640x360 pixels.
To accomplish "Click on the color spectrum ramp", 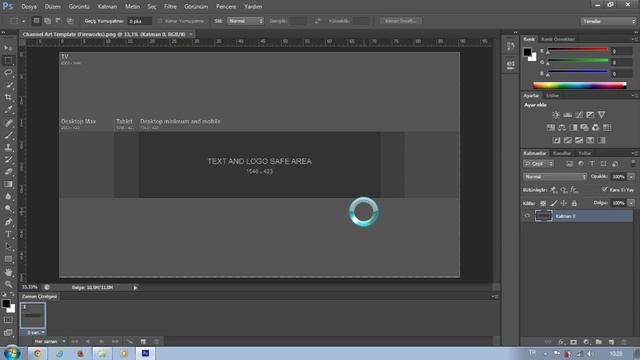I will click(580, 85).
